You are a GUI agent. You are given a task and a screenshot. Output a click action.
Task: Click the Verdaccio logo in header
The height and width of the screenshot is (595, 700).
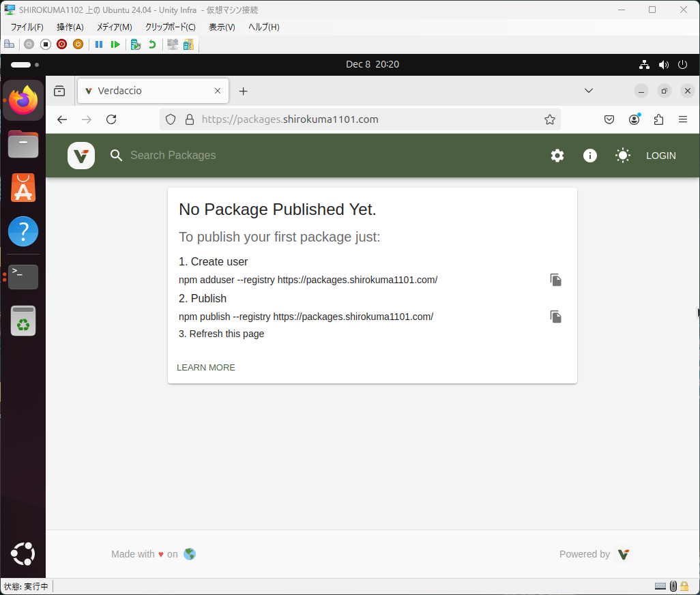pos(81,156)
